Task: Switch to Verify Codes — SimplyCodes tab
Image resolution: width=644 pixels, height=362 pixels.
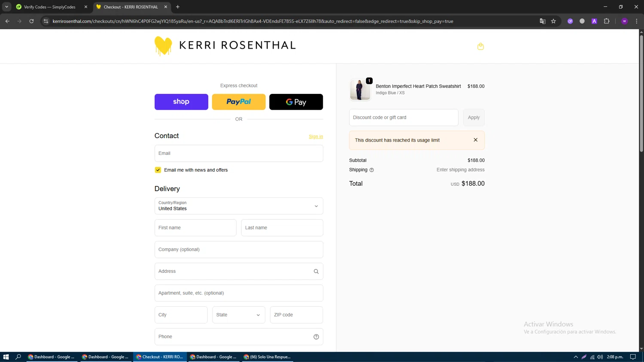Action: pos(49,7)
